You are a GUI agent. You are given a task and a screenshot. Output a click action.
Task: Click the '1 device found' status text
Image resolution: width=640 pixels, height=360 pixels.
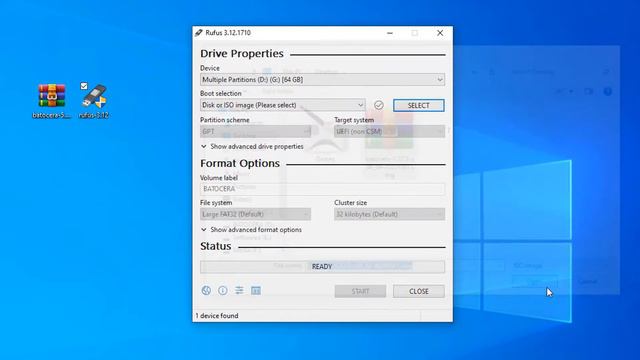217,316
